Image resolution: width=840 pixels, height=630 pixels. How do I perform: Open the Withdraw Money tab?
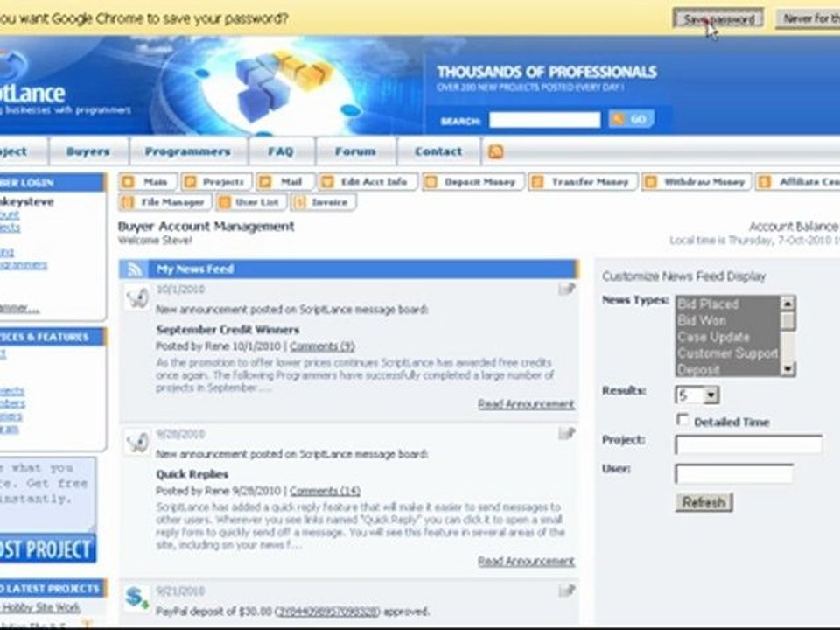pyautogui.click(x=697, y=182)
